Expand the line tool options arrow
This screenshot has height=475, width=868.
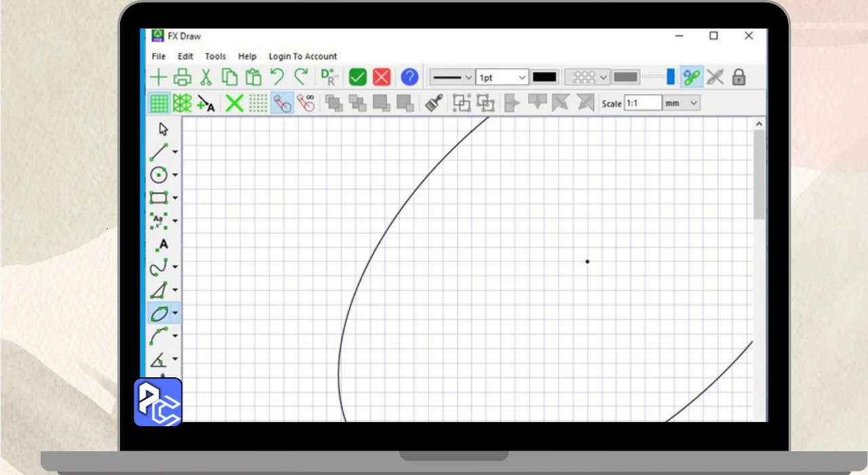pos(175,152)
